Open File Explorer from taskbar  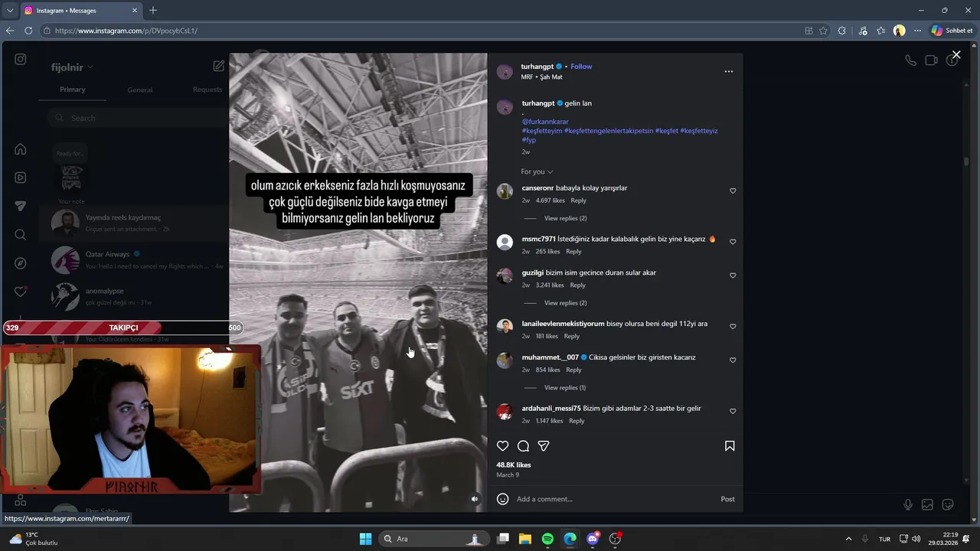coord(525,539)
